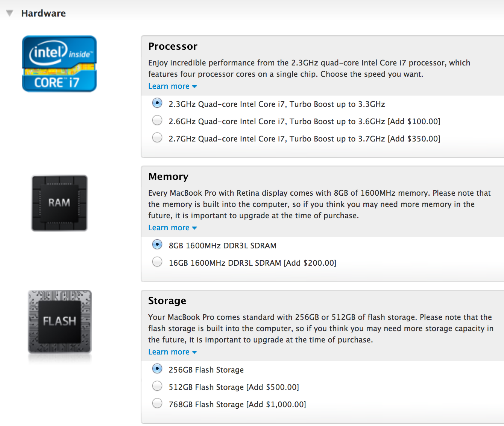Click the Storage panel title
Viewport: 504px width, 426px height.
(x=167, y=301)
